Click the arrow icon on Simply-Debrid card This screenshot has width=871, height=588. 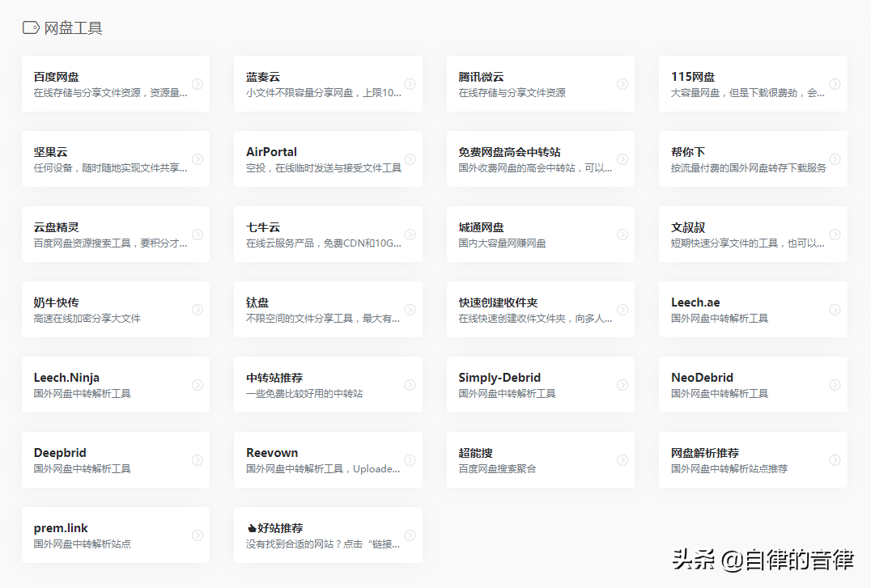pyautogui.click(x=622, y=385)
